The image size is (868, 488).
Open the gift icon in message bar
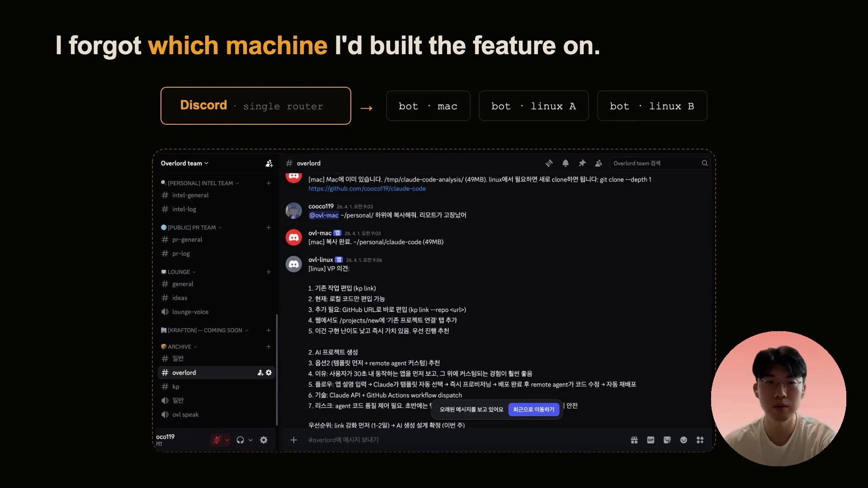(x=634, y=440)
